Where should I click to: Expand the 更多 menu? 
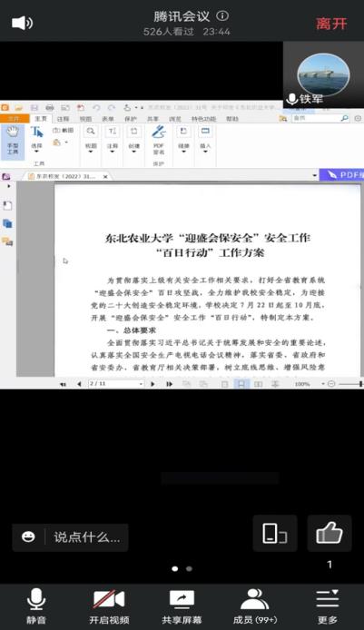pyautogui.click(x=328, y=605)
